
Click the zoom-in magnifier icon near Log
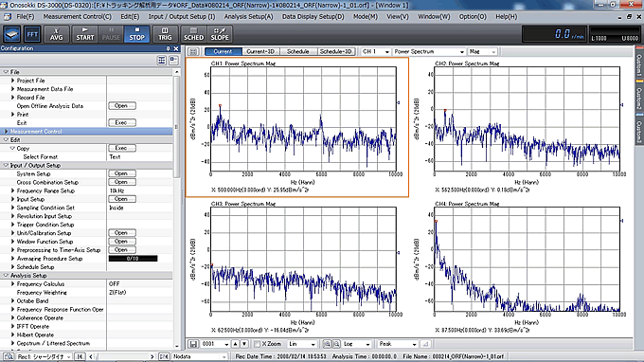(327, 344)
